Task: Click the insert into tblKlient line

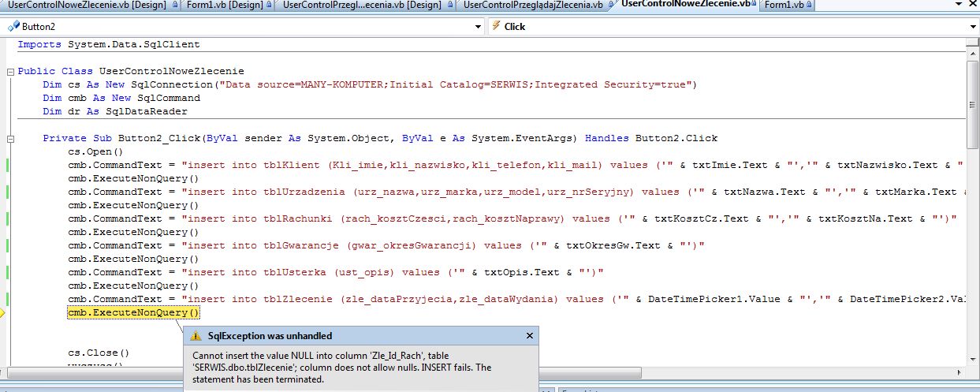Action: [516, 165]
